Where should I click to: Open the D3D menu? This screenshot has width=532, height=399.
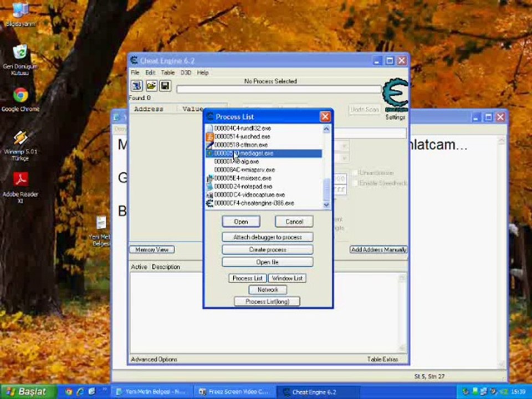(x=186, y=73)
